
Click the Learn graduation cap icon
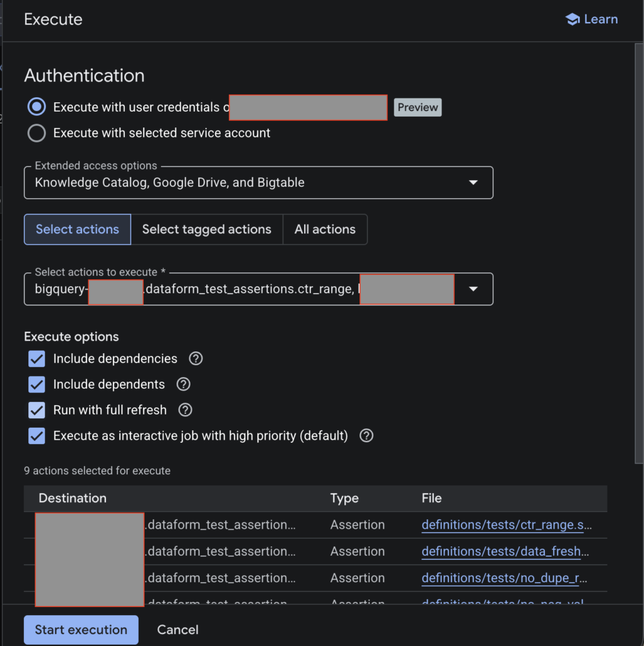coord(572,20)
